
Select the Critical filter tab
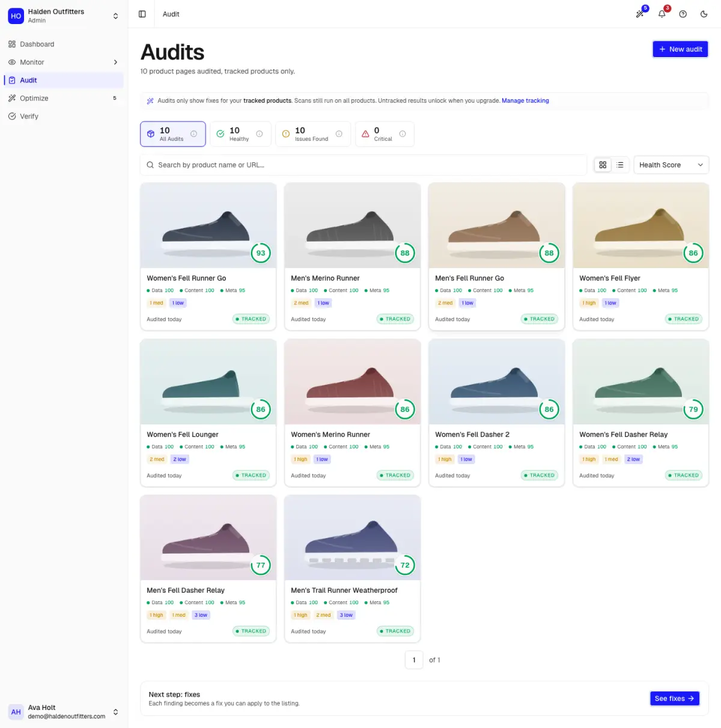coord(385,134)
